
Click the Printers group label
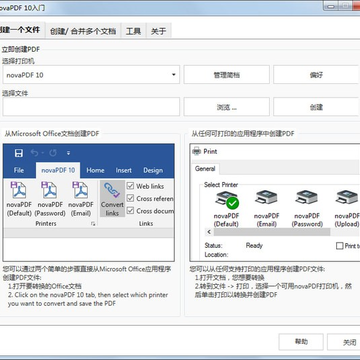pos(46,224)
